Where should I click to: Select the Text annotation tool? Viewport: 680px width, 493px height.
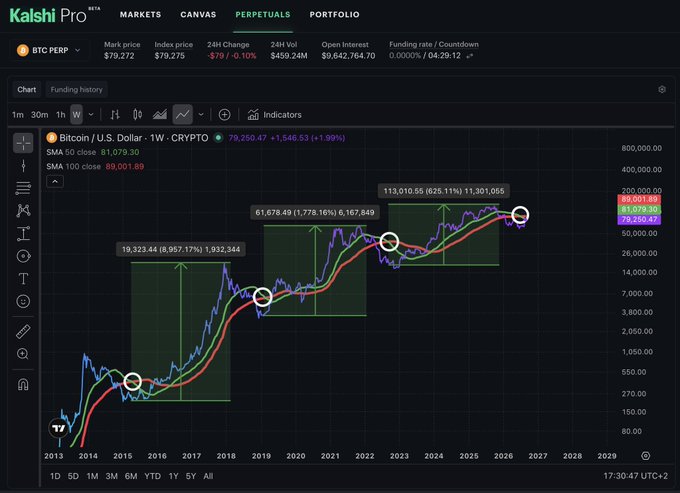point(23,278)
